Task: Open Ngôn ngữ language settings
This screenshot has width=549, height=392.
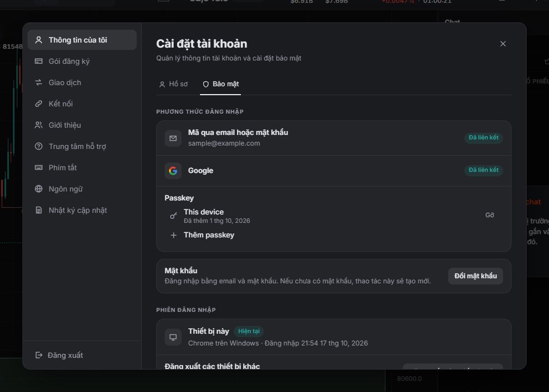Action: click(x=82, y=189)
